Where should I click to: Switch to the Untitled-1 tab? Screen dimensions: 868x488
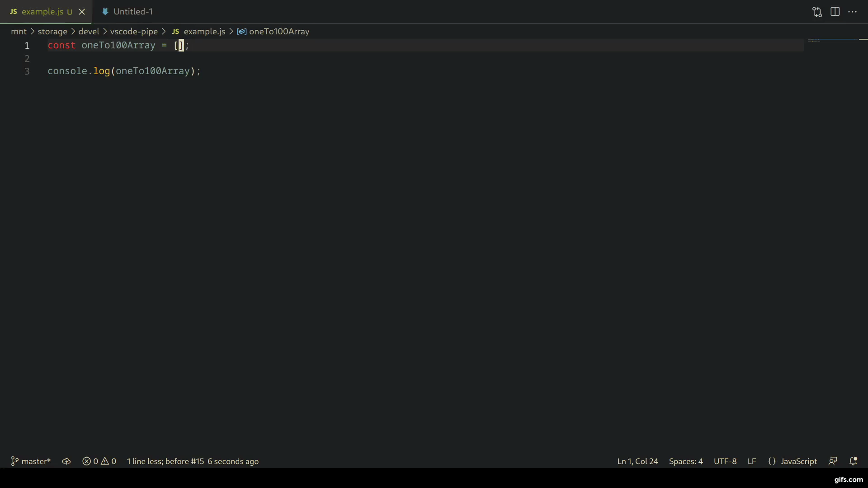point(133,12)
